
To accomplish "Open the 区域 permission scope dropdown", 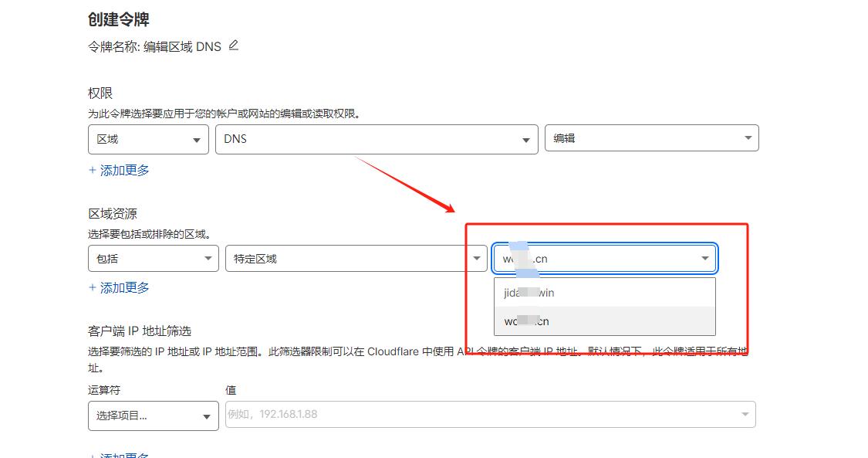I will coord(148,139).
